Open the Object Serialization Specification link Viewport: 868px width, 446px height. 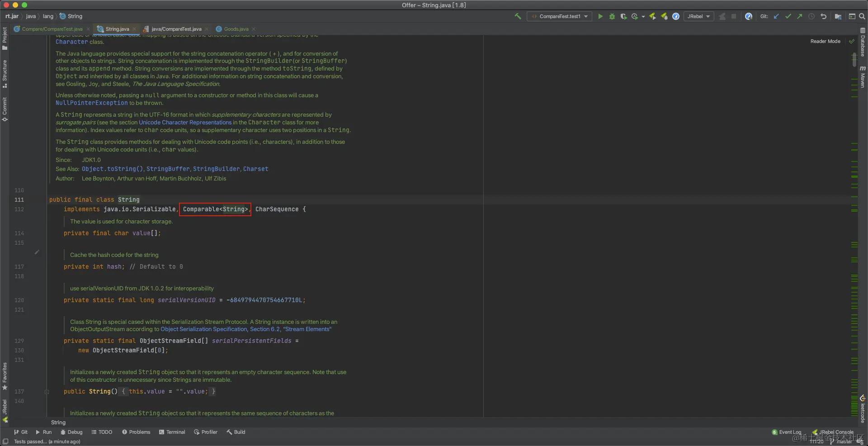(x=246, y=329)
